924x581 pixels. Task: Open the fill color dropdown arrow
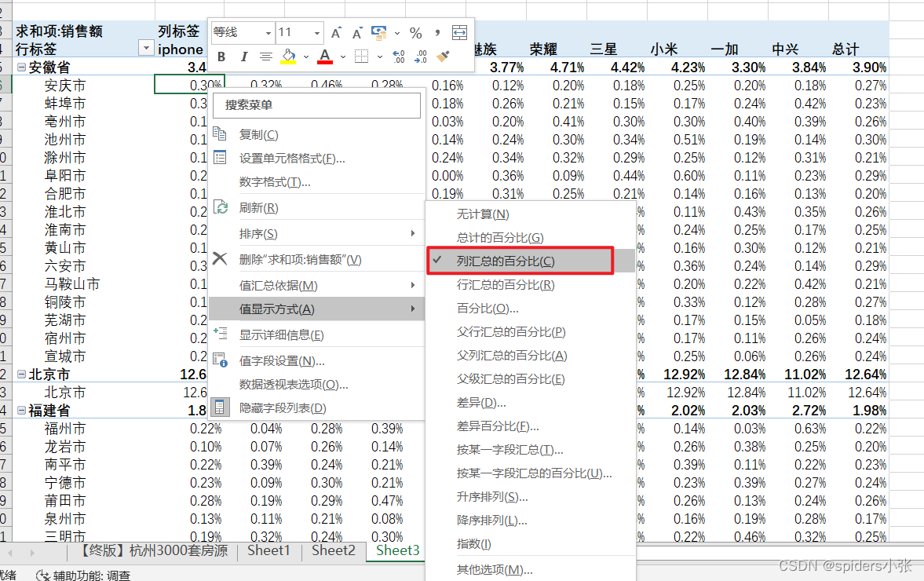pyautogui.click(x=306, y=57)
